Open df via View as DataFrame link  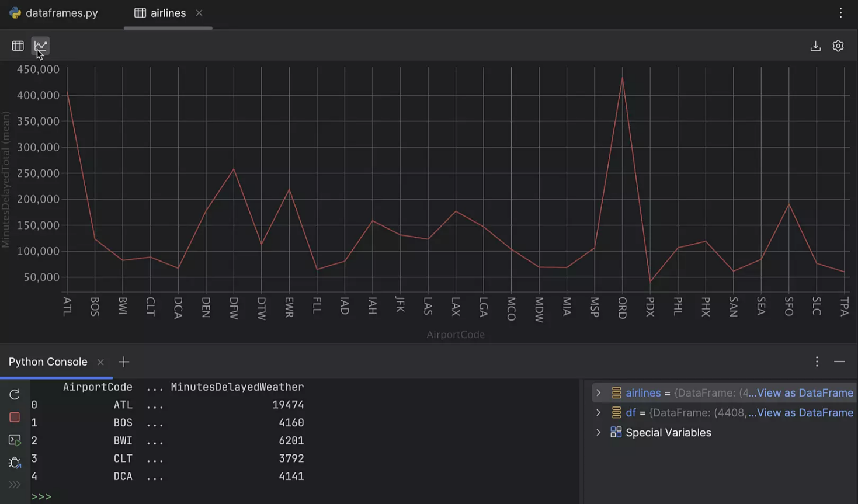[x=804, y=412]
